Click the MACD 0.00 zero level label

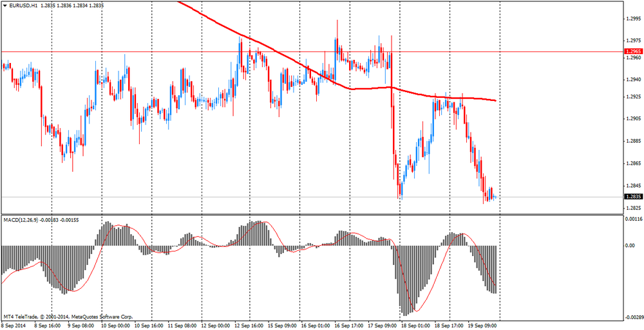pos(630,245)
